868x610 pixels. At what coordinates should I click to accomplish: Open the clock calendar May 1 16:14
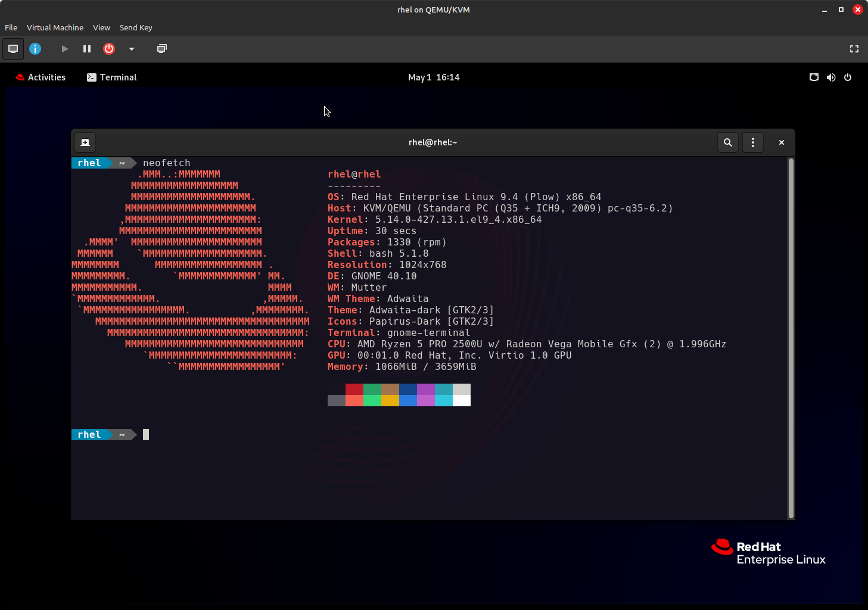[x=434, y=77]
